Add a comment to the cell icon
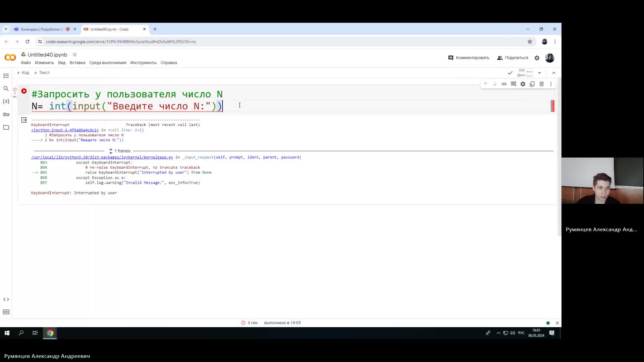This screenshot has height=362, width=644. pos(514,84)
